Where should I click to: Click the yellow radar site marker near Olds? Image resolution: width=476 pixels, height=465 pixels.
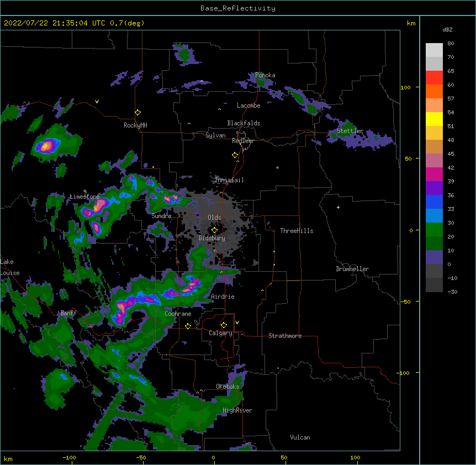pos(214,230)
